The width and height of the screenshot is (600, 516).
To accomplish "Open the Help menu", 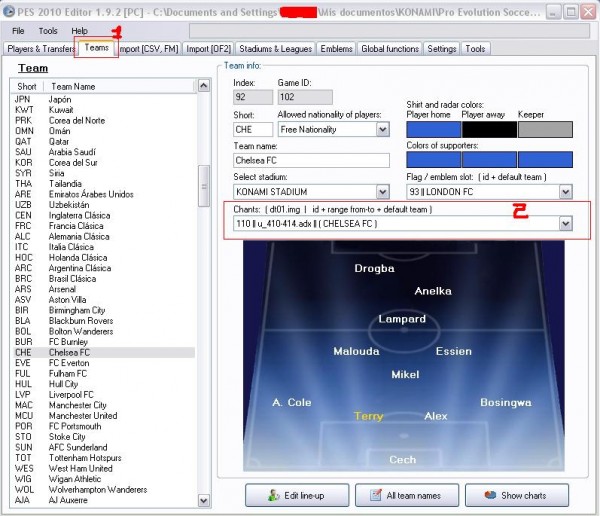I will (79, 31).
